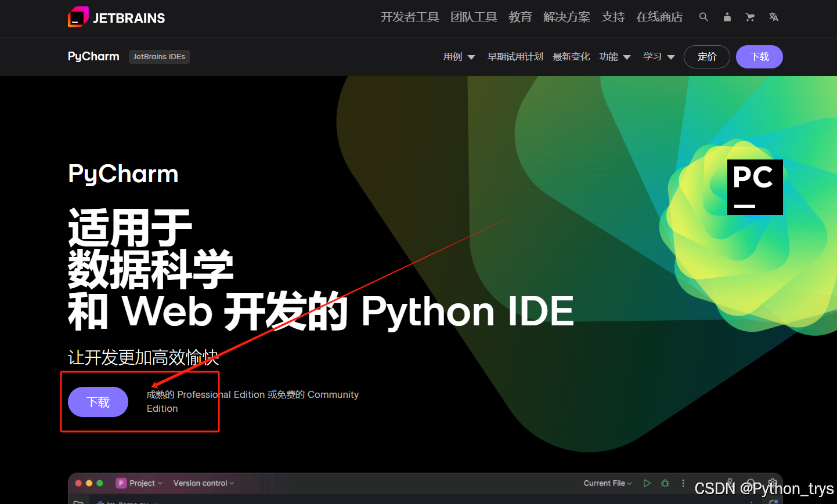Click the 早期试用计划 link
This screenshot has width=837, height=504.
pyautogui.click(x=515, y=56)
